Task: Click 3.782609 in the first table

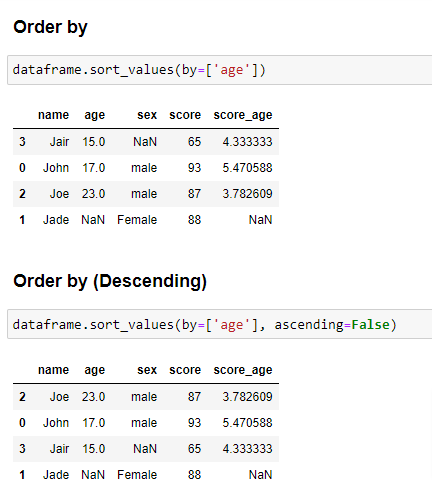Action: [247, 194]
